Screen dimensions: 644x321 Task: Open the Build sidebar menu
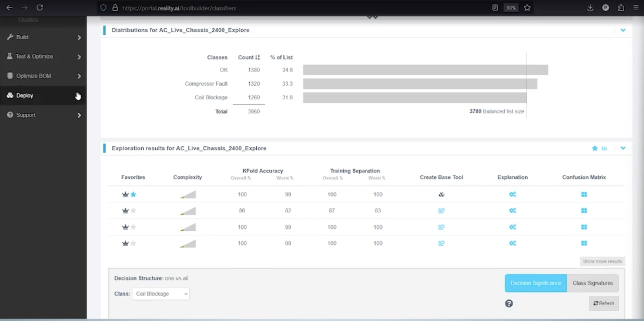43,37
